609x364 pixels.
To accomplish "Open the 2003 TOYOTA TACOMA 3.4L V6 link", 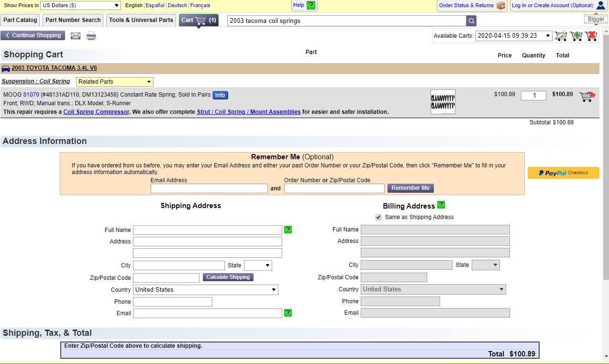I will coord(54,68).
